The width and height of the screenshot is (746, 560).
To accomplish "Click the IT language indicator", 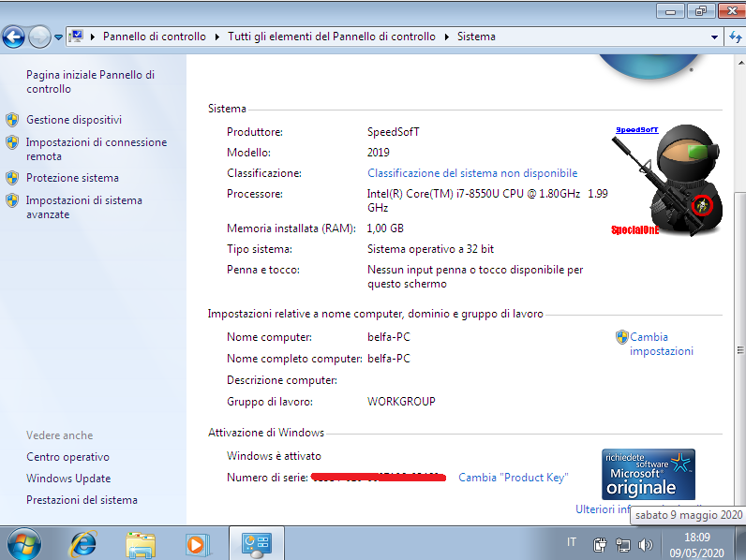I will pyautogui.click(x=572, y=542).
